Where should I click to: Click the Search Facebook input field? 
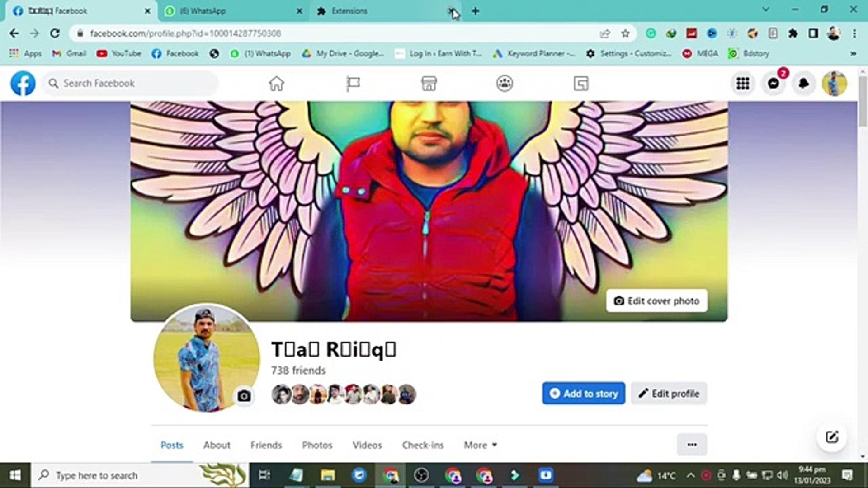(129, 83)
